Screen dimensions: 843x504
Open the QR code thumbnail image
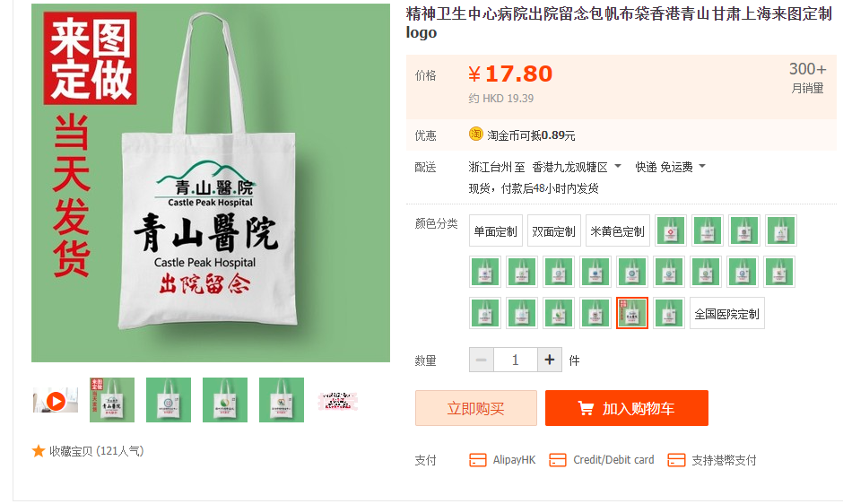tap(337, 401)
